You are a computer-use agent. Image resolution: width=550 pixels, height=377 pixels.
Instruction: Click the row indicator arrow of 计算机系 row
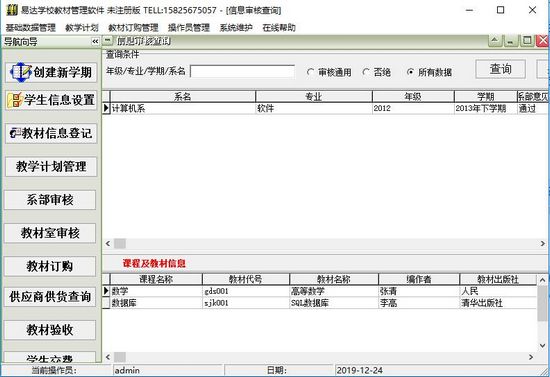pyautogui.click(x=106, y=108)
